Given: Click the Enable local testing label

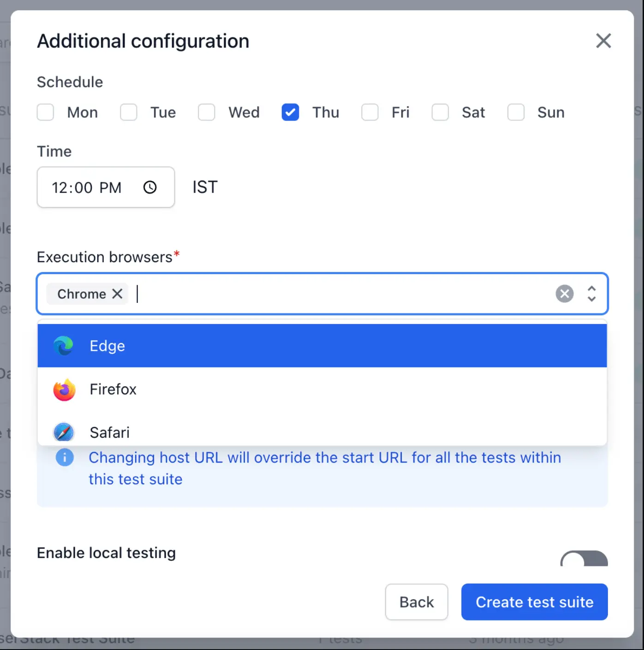Looking at the screenshot, I should pos(107,553).
